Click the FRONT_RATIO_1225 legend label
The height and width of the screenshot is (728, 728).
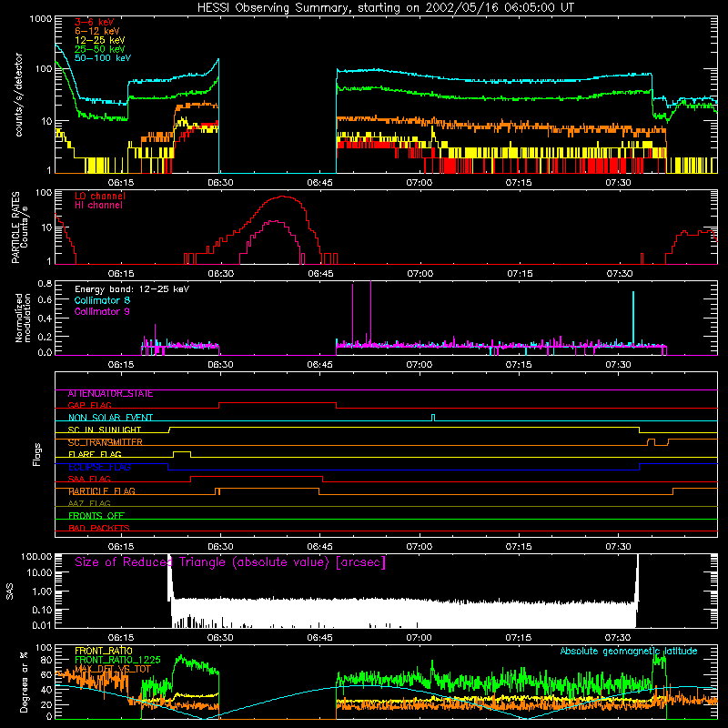(x=117, y=660)
